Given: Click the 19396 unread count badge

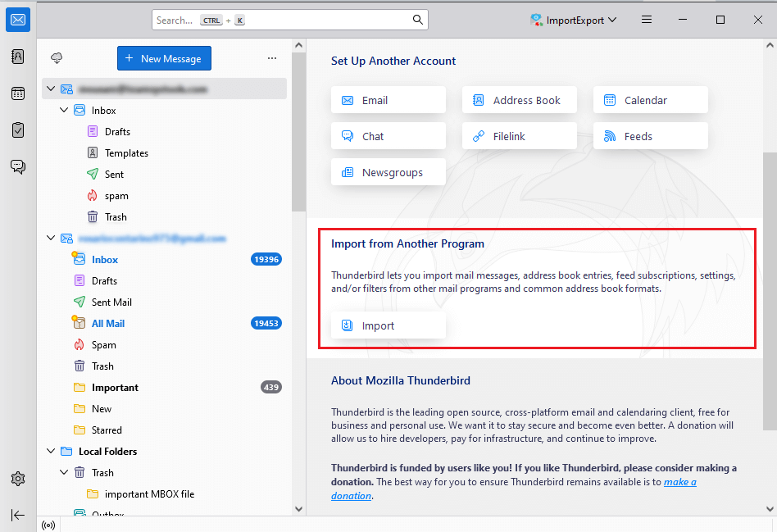Looking at the screenshot, I should 266,259.
